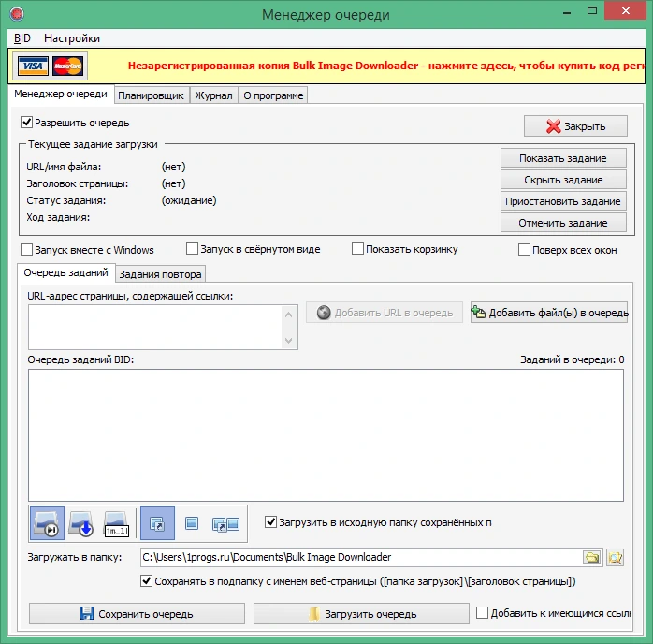Switch to 'Журнал' tab
This screenshot has height=644, width=653.
click(x=213, y=95)
